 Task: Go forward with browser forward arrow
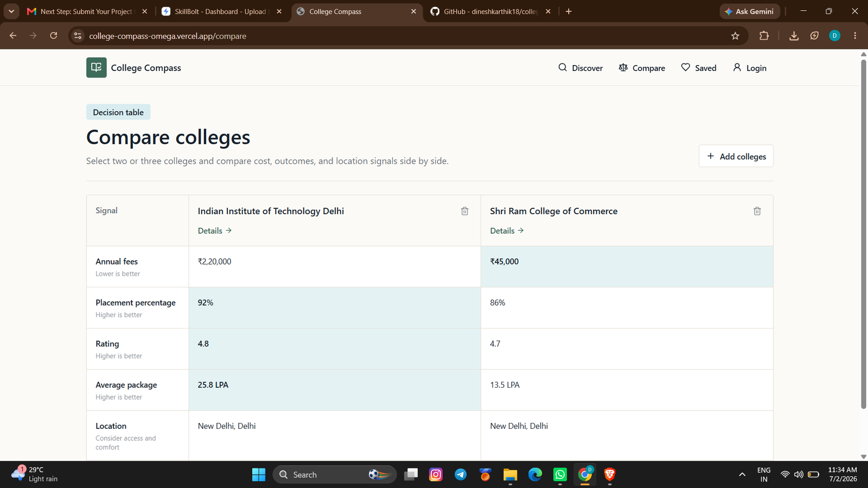coord(33,36)
